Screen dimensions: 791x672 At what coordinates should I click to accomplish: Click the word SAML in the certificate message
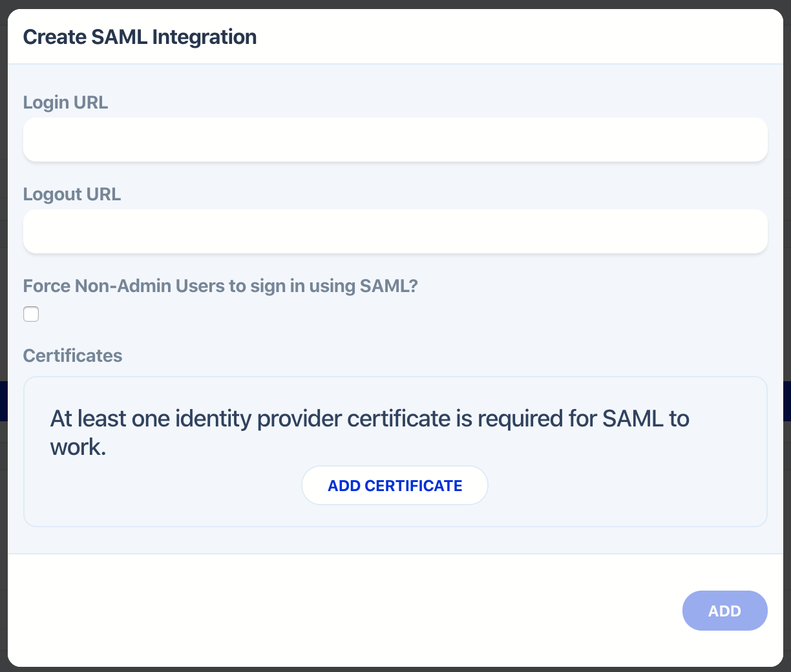[633, 419]
